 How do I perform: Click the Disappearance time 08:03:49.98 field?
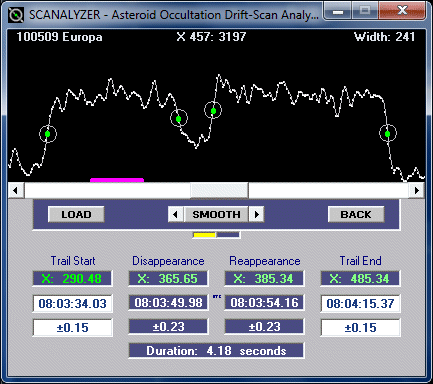point(168,303)
